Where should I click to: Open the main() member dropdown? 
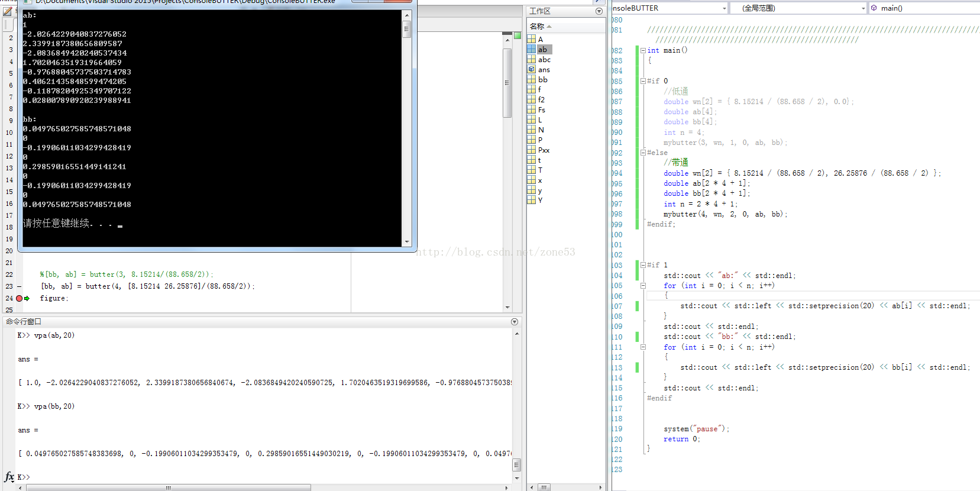[925, 8]
